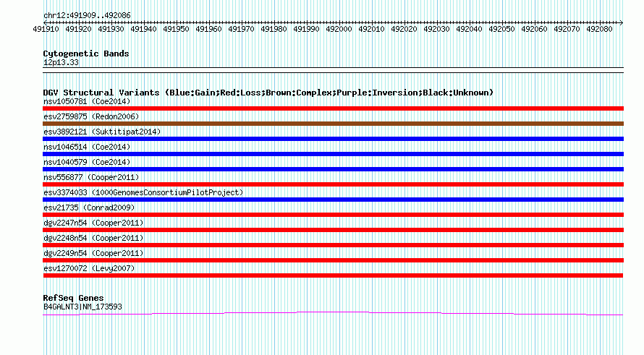Screen dimensions: 644x355
Task: Click the blue bar under esv3374033
Action: [x=333, y=200]
